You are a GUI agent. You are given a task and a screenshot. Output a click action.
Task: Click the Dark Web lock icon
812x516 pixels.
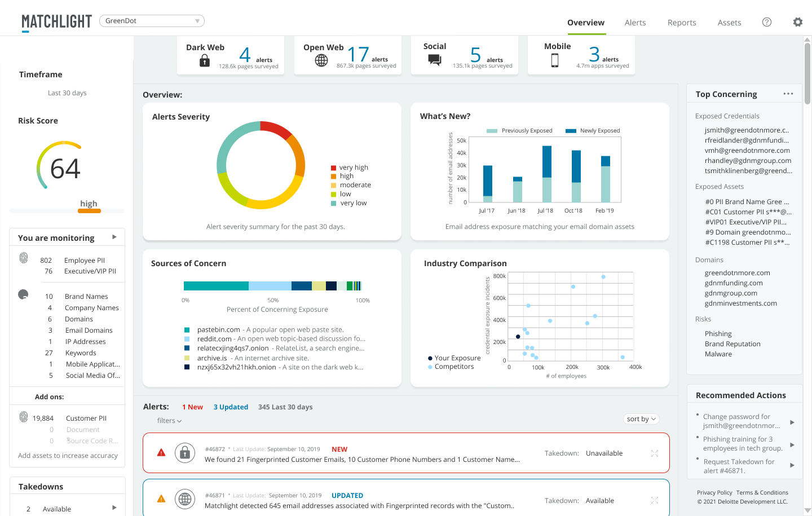205,61
